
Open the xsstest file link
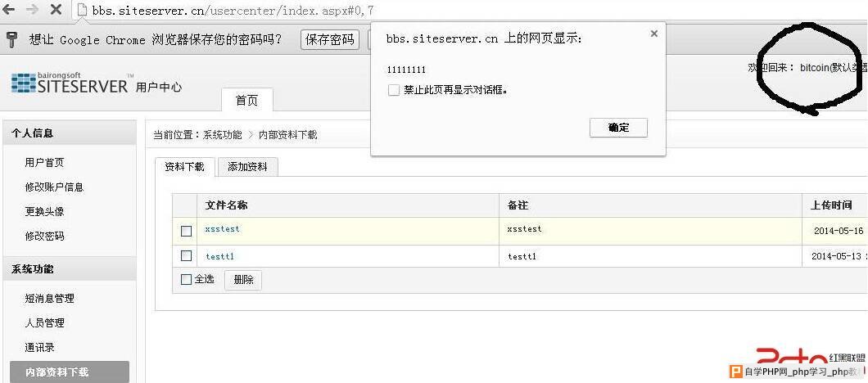(x=222, y=228)
